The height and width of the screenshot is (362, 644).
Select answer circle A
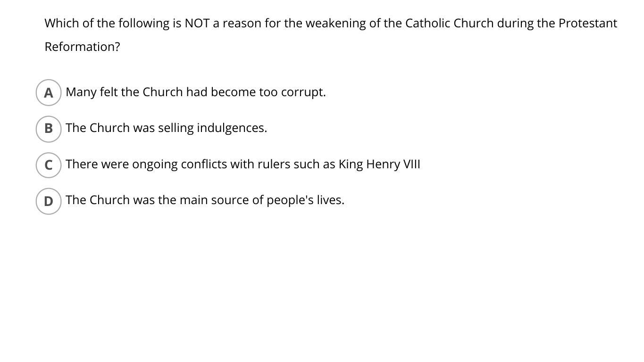(49, 93)
